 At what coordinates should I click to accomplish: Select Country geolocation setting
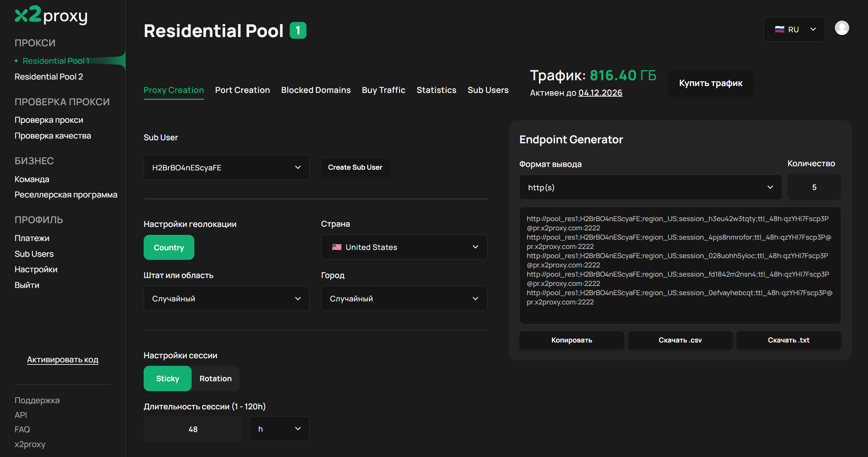pyautogui.click(x=169, y=248)
